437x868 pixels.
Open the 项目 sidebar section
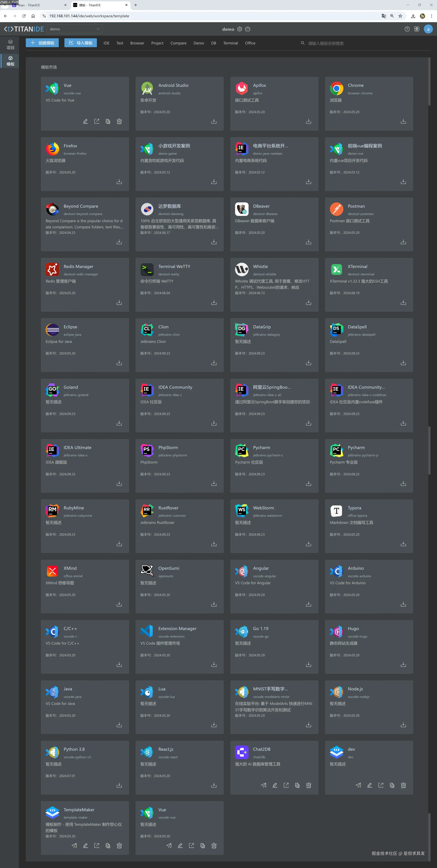(x=10, y=44)
